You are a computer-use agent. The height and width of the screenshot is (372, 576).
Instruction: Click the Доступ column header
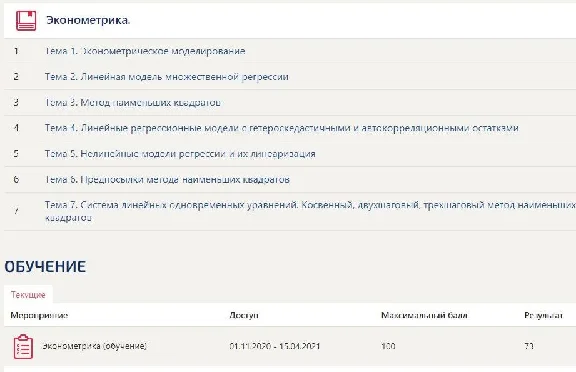244,315
